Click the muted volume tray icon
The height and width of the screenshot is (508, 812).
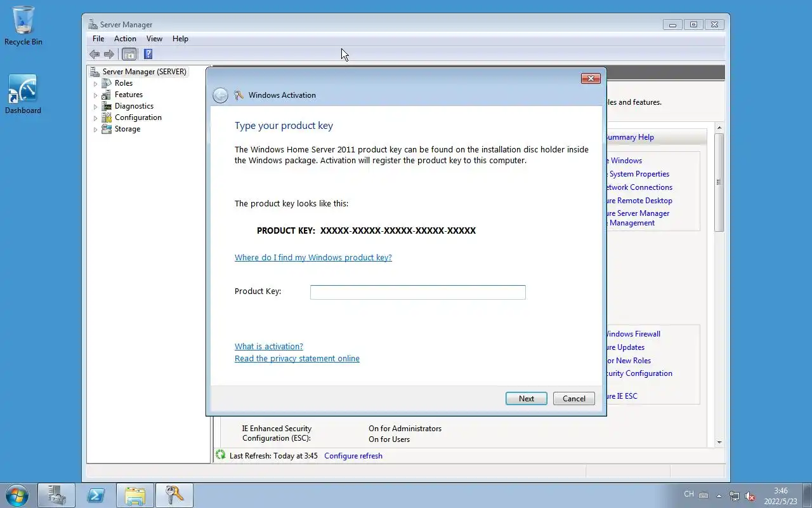(750, 496)
